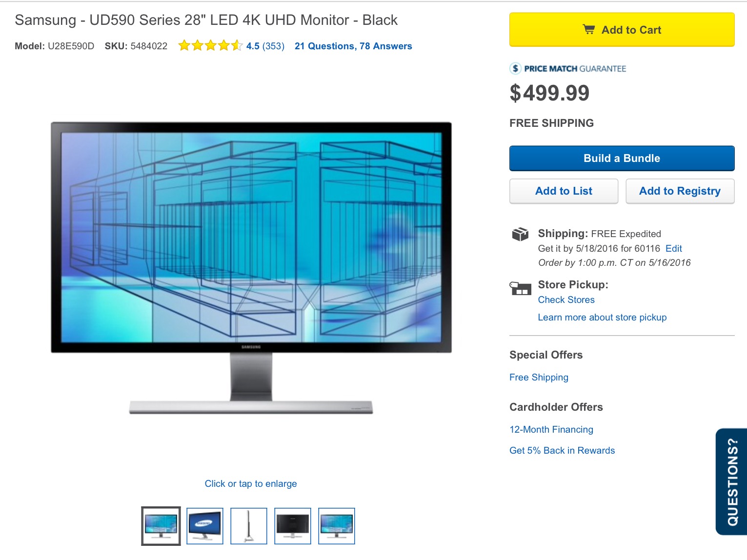
Task: Click the store pickup icon
Action: pyautogui.click(x=520, y=288)
